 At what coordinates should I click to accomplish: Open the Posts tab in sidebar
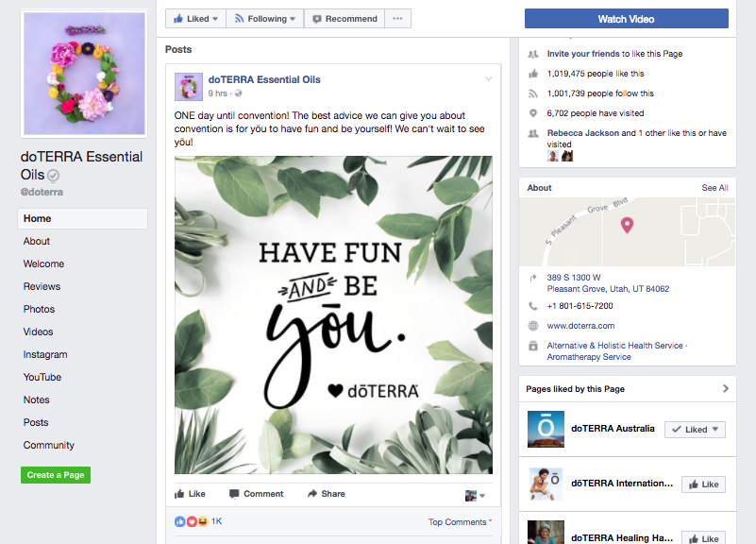[x=36, y=422]
